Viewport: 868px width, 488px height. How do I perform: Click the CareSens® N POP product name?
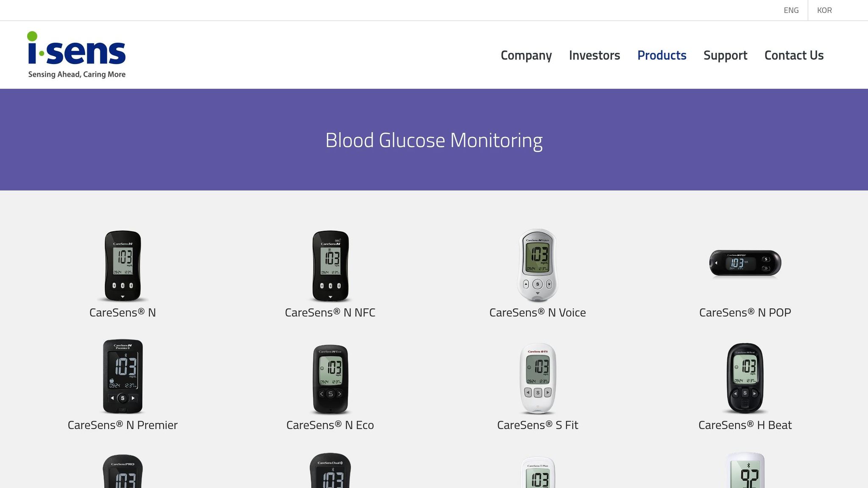pos(745,313)
